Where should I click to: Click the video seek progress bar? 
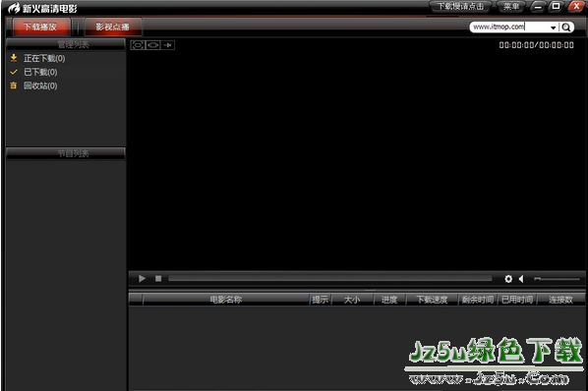(330, 278)
